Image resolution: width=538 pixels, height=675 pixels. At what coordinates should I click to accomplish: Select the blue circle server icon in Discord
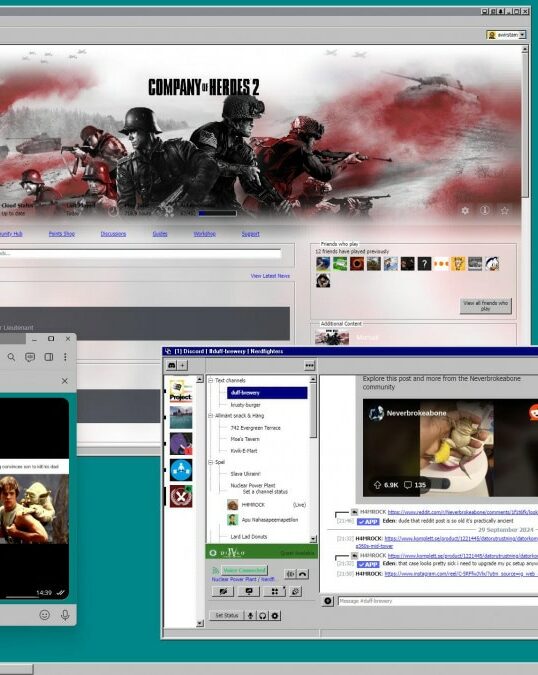pyautogui.click(x=181, y=470)
